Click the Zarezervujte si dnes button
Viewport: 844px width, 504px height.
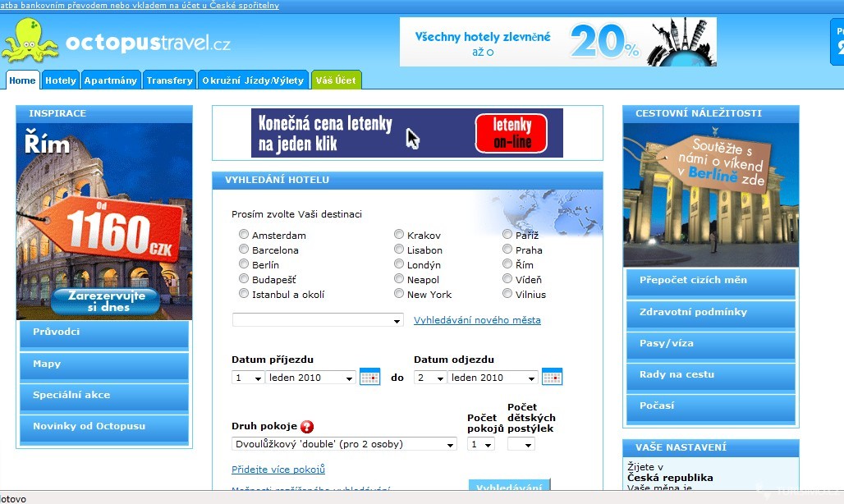pos(107,301)
